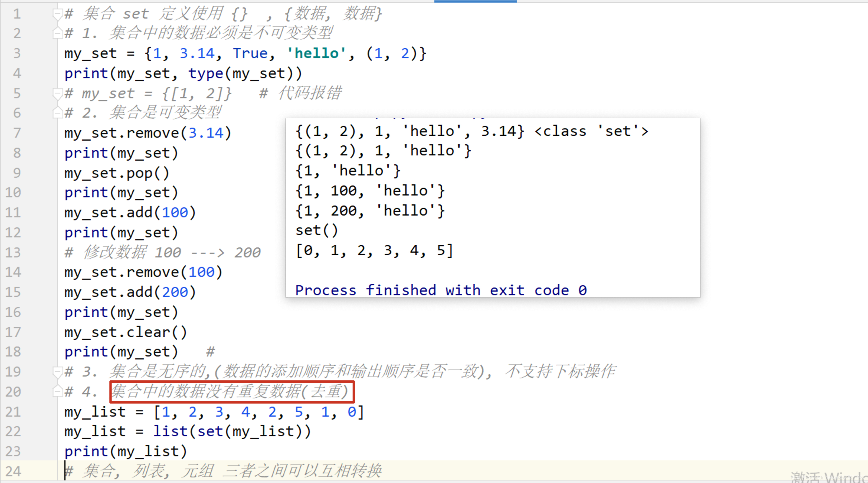Image resolution: width=868 pixels, height=483 pixels.
Task: Click list(set(my_list)) expression on line 22
Action: click(232, 431)
